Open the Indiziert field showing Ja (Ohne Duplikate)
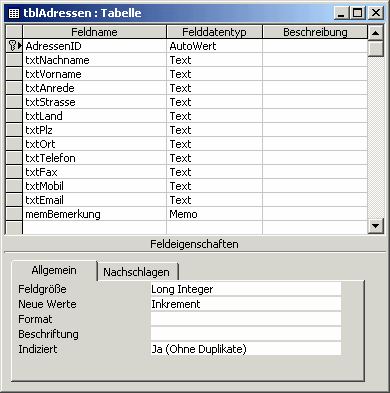 tap(246, 349)
